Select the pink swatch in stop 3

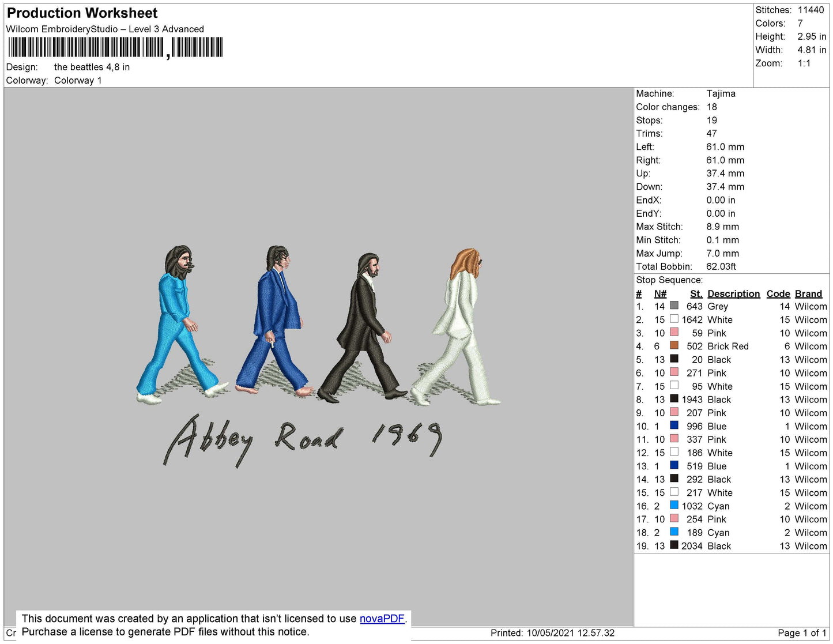click(x=674, y=332)
